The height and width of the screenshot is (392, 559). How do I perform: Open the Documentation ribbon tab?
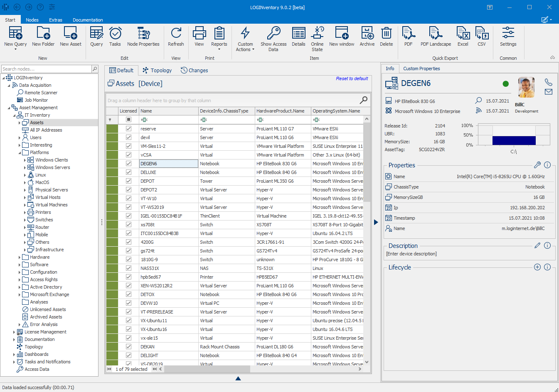[x=88, y=20]
